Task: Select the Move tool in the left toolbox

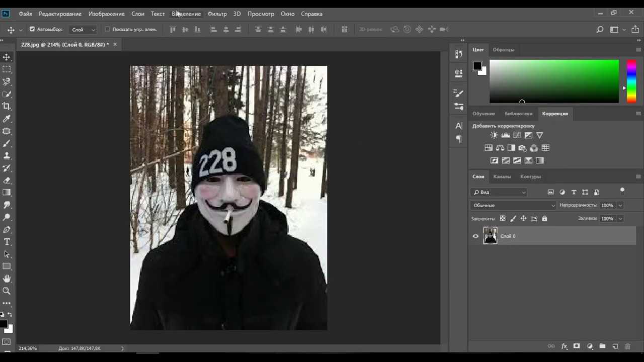Action: (x=7, y=57)
